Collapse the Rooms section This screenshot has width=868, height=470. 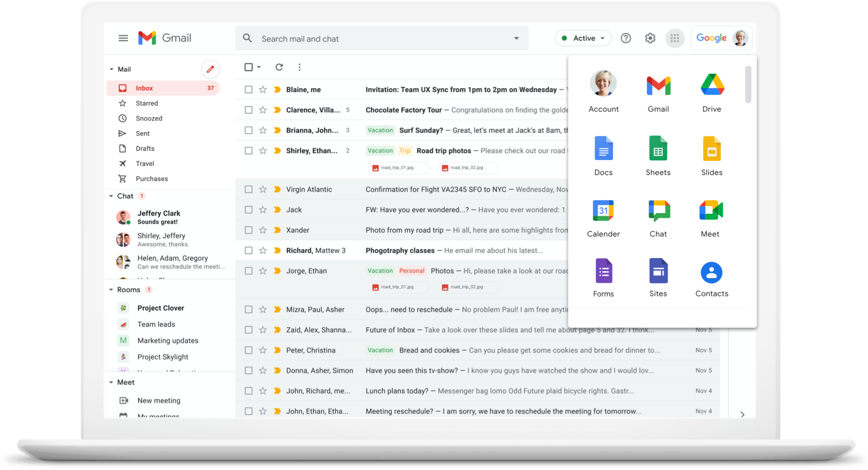[x=111, y=290]
